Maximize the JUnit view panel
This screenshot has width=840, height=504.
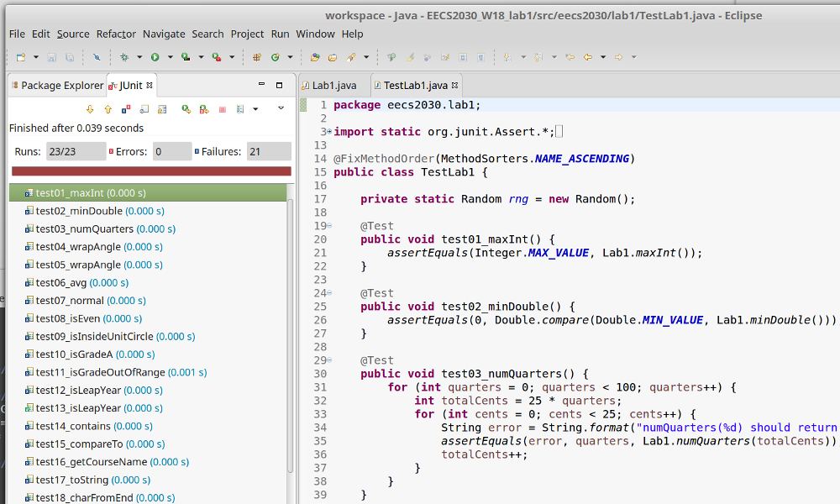(x=279, y=85)
